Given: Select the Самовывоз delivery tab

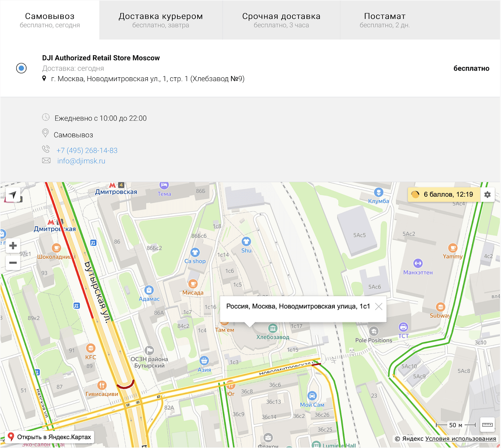Looking at the screenshot, I should pyautogui.click(x=50, y=20).
